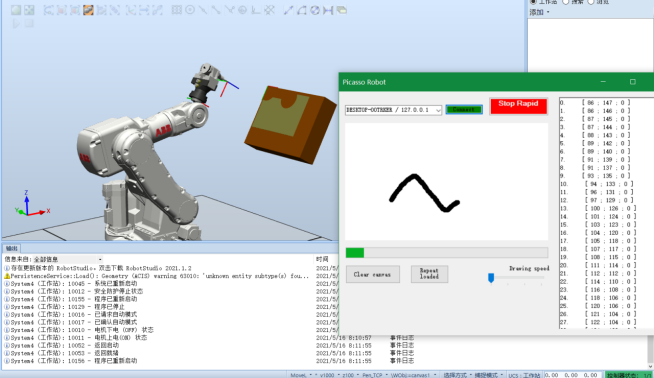Viewport: 654px width, 378px height.
Task: Click the angle measure icon
Action: point(302,10)
